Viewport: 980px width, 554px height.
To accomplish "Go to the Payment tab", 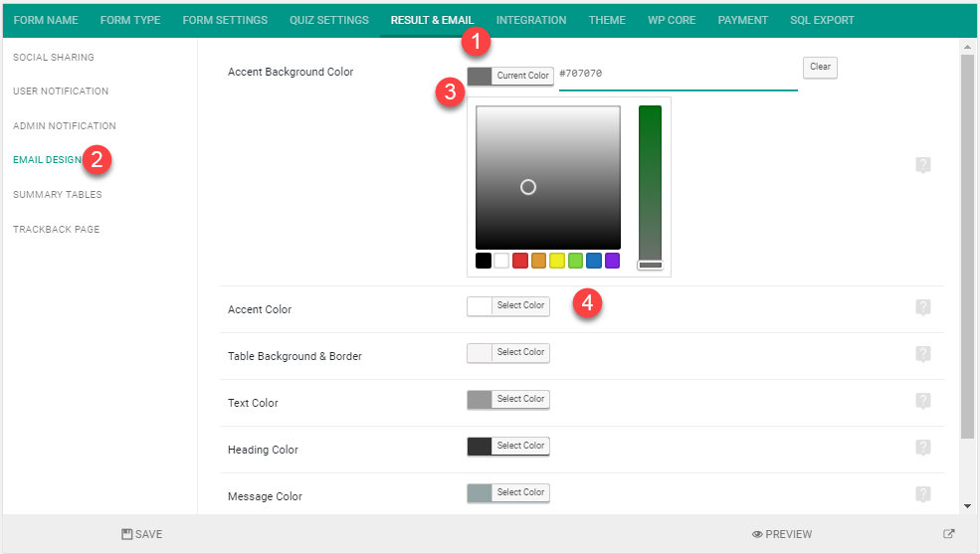I will click(x=742, y=20).
